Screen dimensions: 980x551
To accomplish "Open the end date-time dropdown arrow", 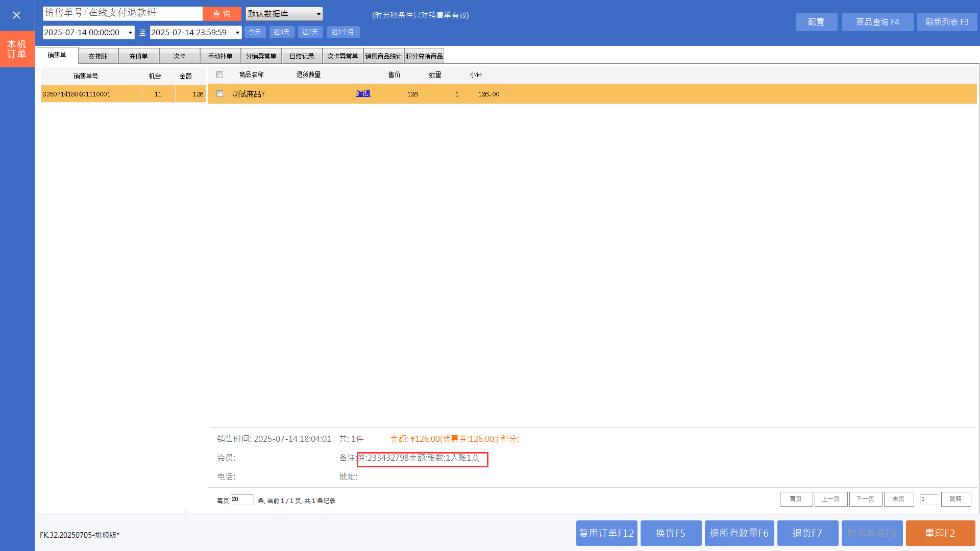I will 237,33.
